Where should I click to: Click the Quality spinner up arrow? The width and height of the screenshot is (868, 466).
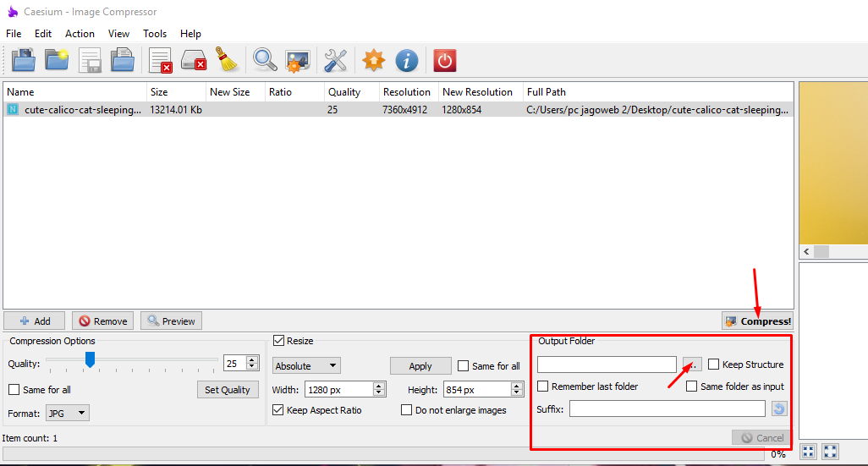pos(252,359)
